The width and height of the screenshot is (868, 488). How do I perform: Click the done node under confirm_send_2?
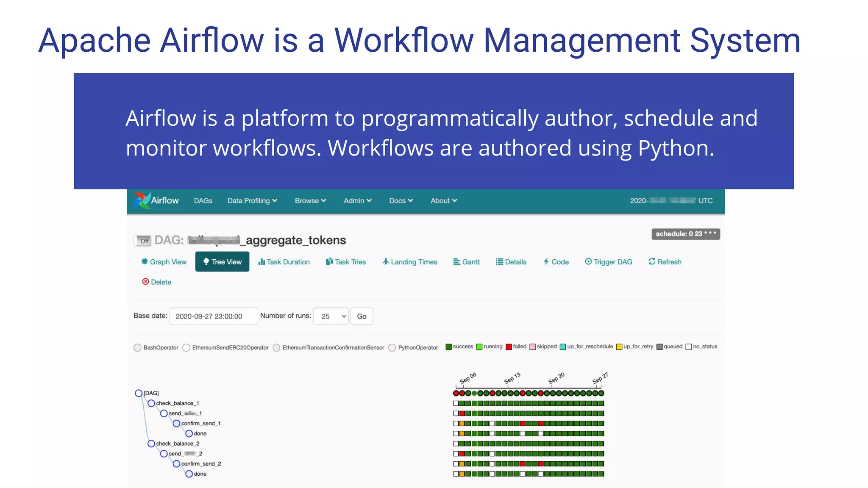(189, 474)
